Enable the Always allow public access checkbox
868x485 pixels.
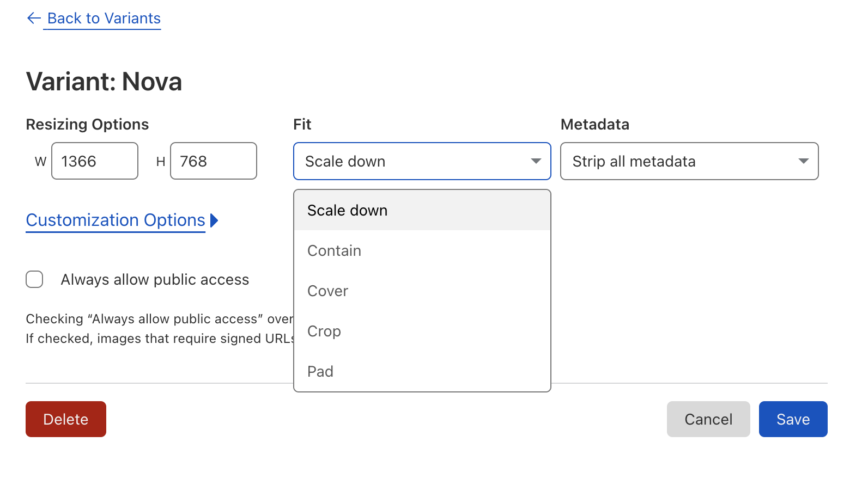[x=34, y=279]
